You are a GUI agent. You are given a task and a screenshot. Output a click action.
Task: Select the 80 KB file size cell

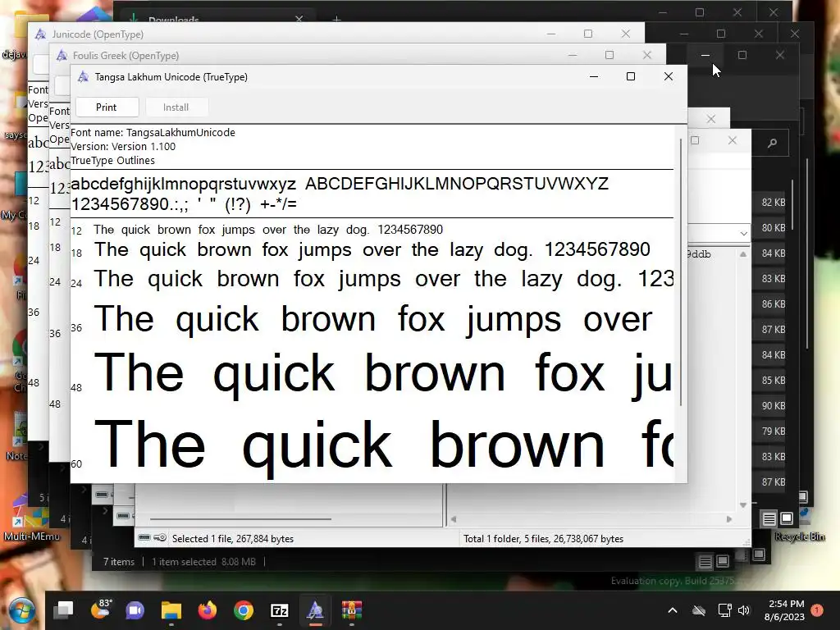click(x=774, y=228)
